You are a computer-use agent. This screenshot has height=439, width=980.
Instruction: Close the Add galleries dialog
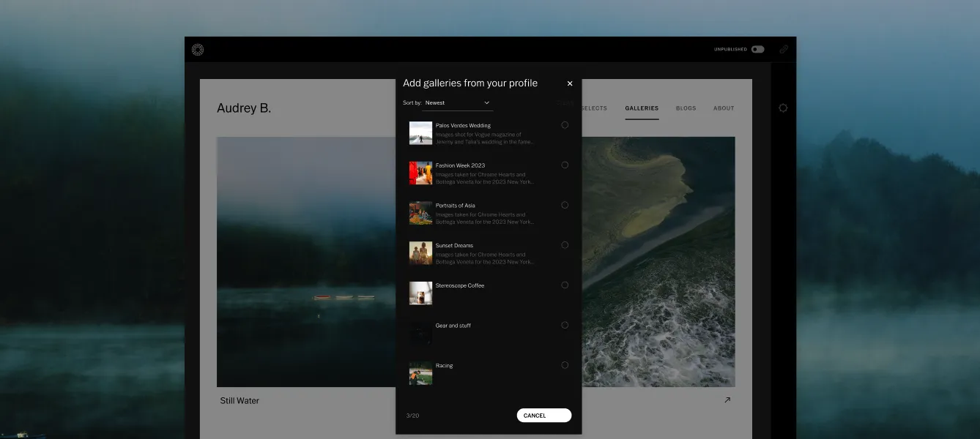(570, 83)
